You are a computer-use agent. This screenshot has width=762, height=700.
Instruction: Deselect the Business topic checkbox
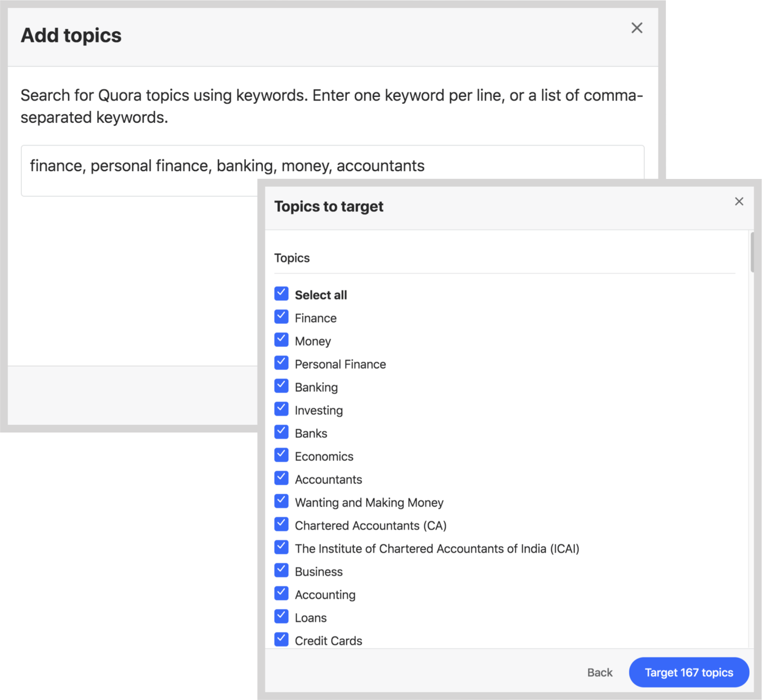click(281, 571)
